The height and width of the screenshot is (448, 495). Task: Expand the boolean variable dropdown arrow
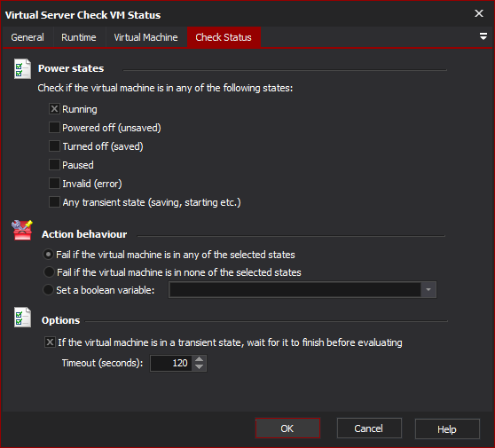(x=428, y=290)
